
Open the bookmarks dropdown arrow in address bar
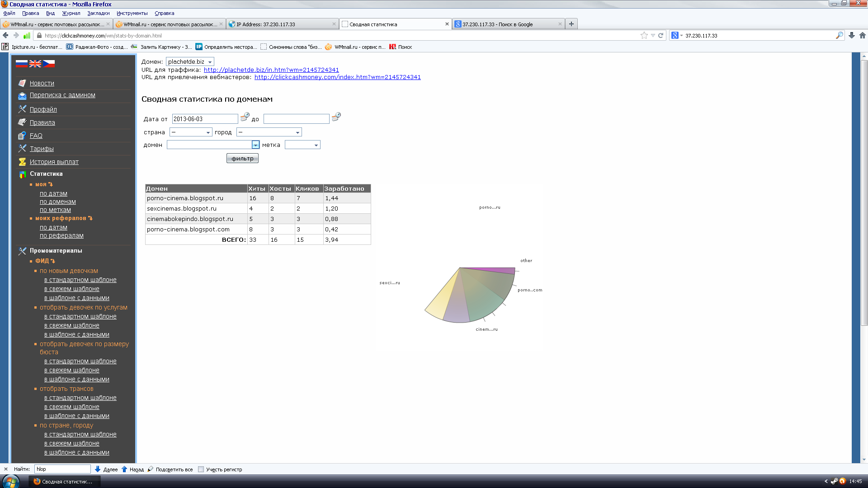pos(653,35)
